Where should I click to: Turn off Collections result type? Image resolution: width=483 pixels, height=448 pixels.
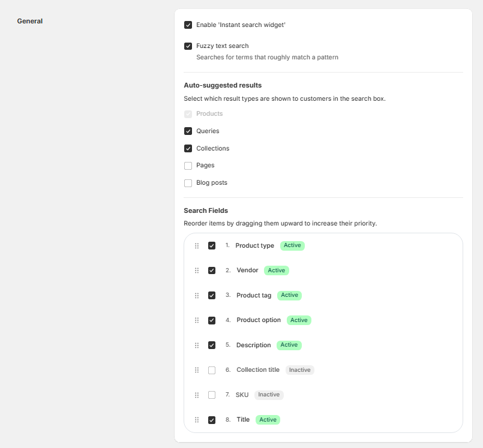188,149
